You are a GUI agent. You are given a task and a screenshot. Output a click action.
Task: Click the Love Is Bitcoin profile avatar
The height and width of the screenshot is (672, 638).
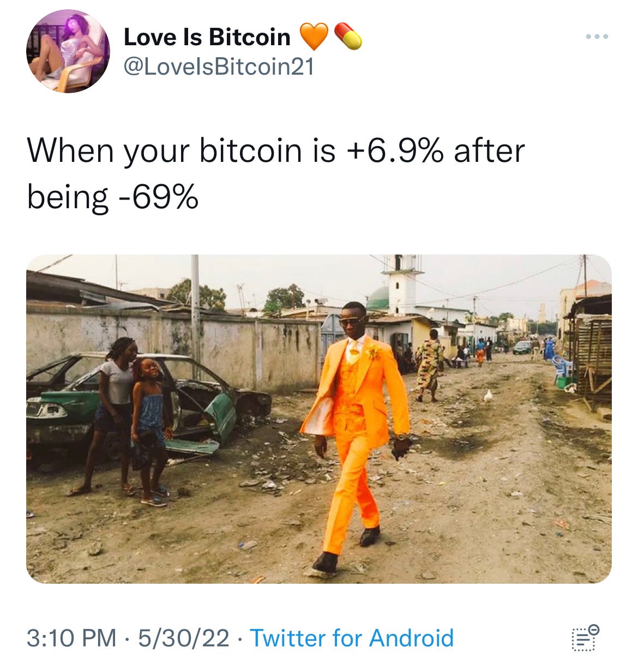tap(68, 51)
